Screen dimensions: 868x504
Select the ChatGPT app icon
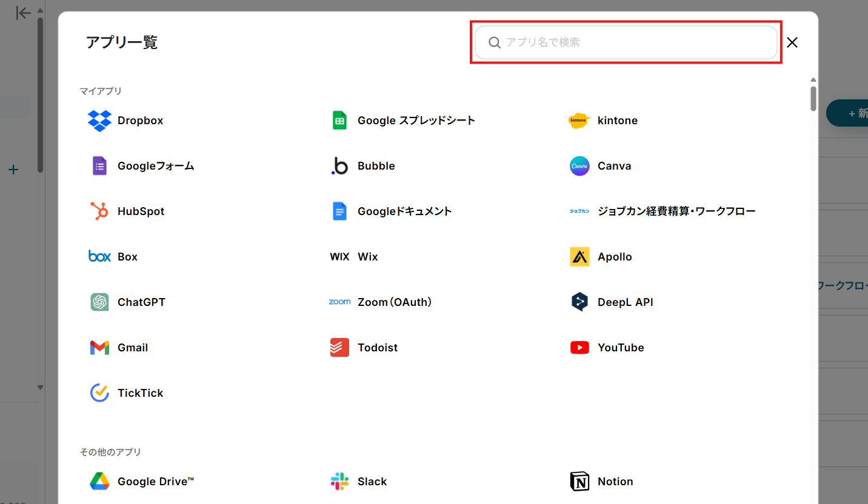[x=99, y=302]
